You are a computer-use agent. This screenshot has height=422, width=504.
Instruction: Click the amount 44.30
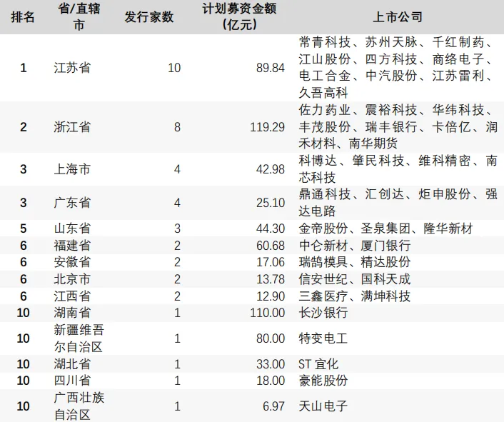[x=271, y=228]
